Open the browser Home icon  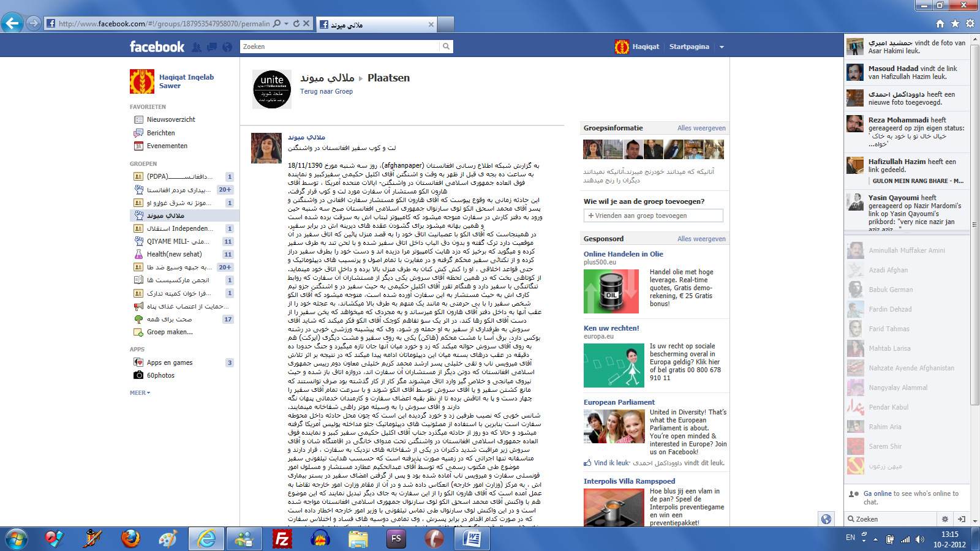(x=940, y=23)
